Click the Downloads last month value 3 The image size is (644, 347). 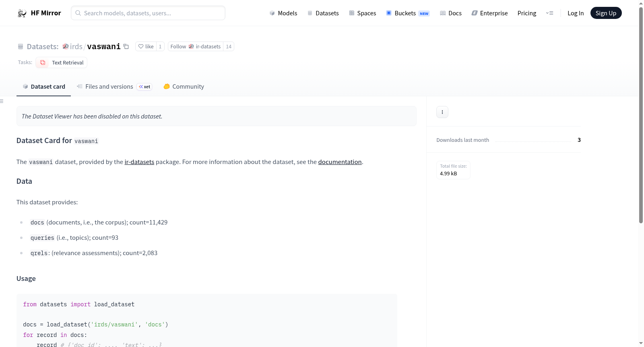pyautogui.click(x=579, y=140)
